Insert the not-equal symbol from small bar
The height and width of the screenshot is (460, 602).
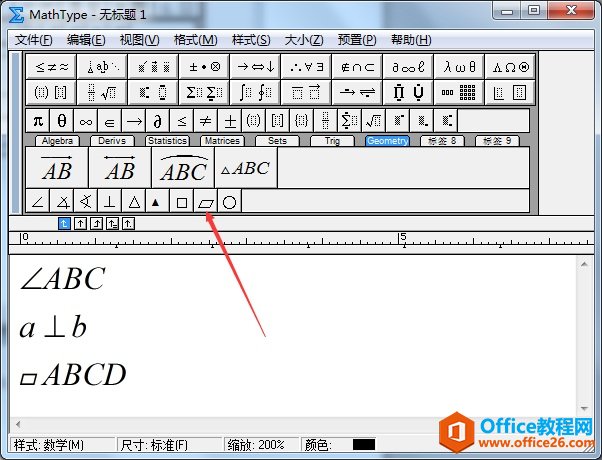(x=205, y=121)
